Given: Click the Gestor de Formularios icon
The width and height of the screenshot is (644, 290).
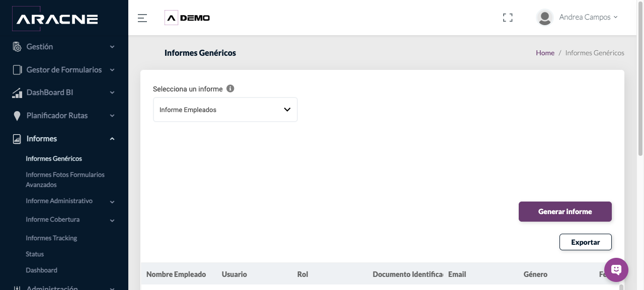Looking at the screenshot, I should 17,70.
